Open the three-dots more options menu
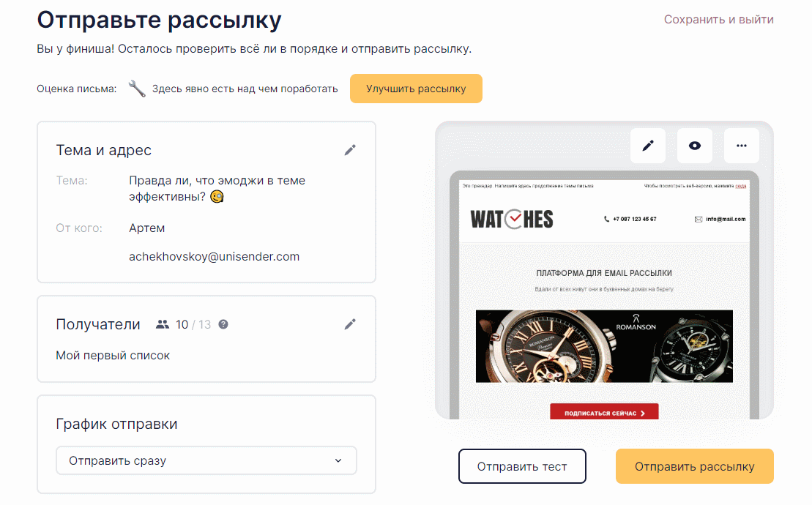This screenshot has width=812, height=505. pos(742,146)
